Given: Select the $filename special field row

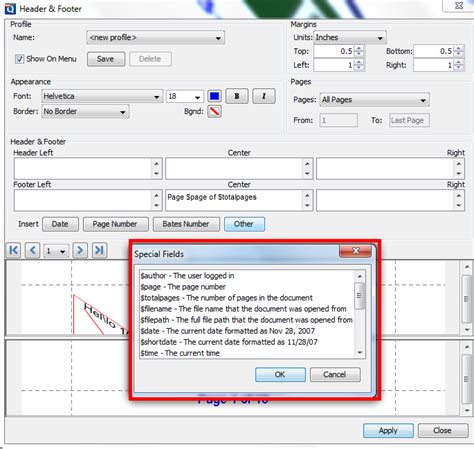Looking at the screenshot, I should (x=247, y=309).
